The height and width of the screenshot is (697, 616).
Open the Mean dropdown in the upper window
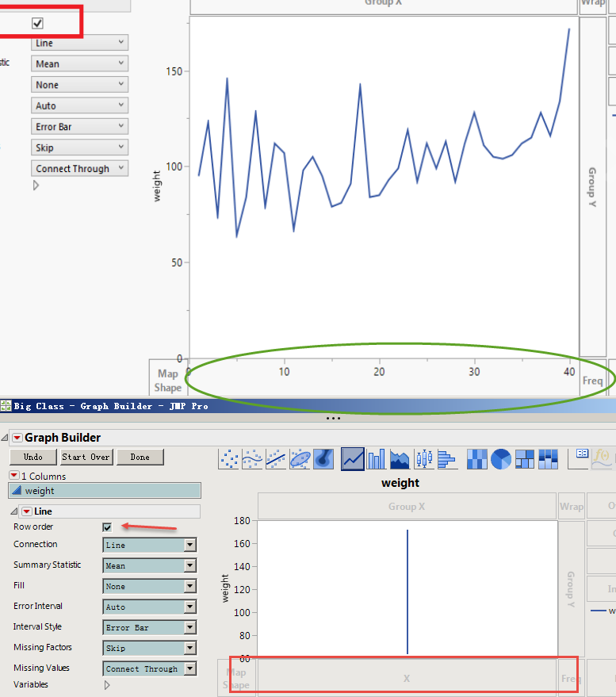click(79, 63)
